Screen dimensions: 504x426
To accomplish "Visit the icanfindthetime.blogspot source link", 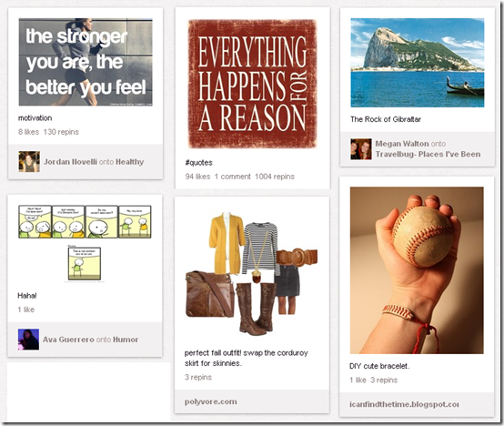I will [x=404, y=404].
